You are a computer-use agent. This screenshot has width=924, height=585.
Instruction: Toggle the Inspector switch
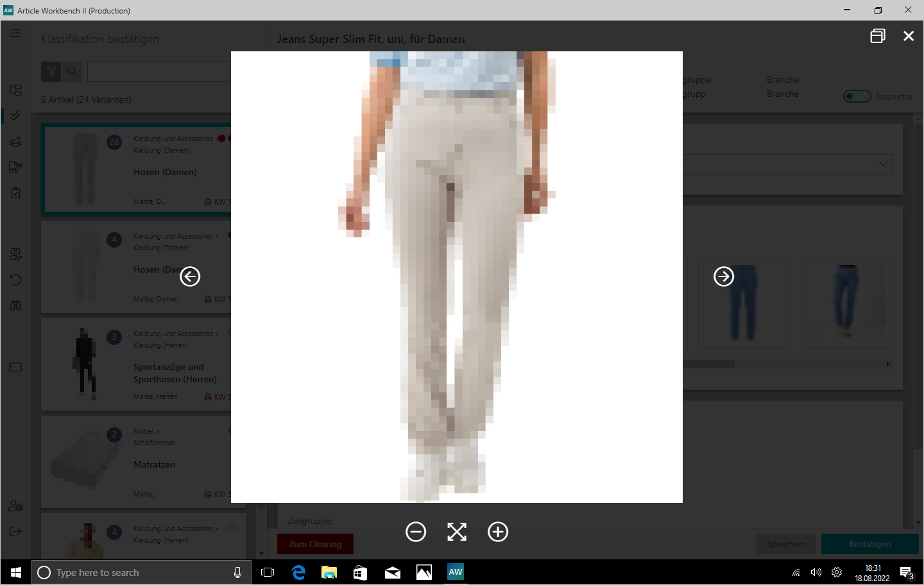857,96
